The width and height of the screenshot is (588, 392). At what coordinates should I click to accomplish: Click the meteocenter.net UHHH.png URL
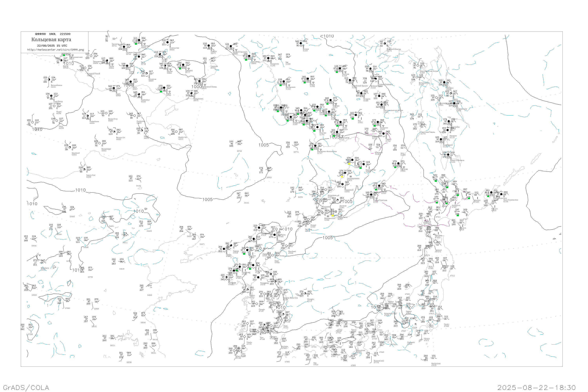point(55,50)
